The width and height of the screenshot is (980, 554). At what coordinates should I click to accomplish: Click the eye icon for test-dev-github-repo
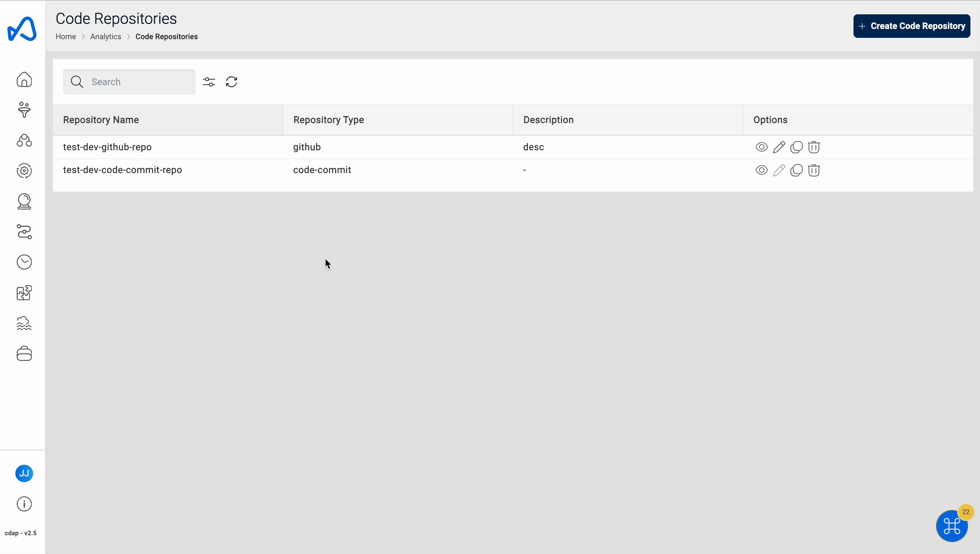pyautogui.click(x=761, y=147)
